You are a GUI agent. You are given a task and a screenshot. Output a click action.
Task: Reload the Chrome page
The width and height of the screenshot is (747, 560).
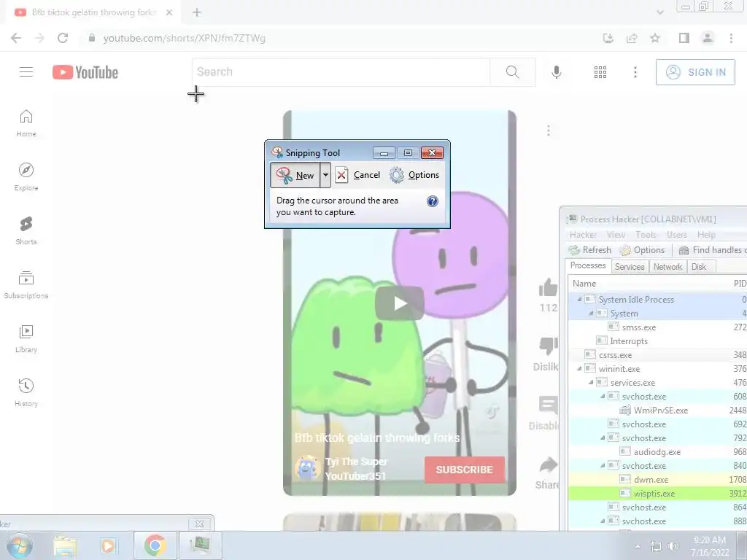pos(63,38)
